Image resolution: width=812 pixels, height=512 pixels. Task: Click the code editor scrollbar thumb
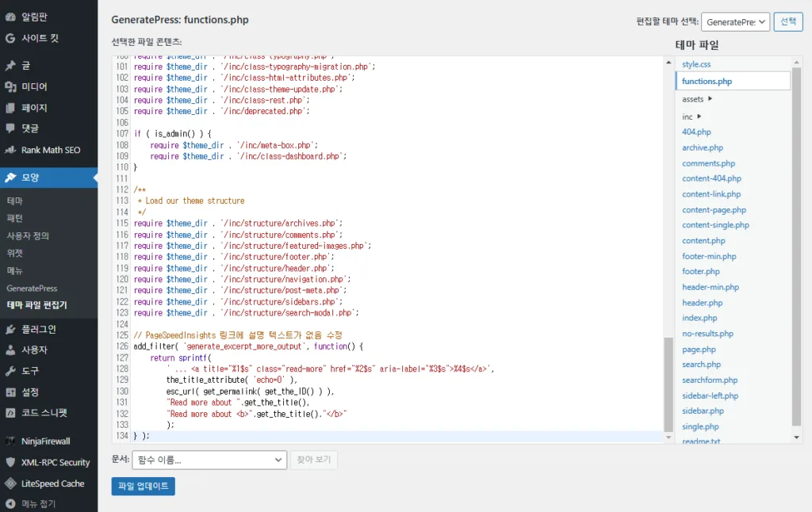[668, 384]
